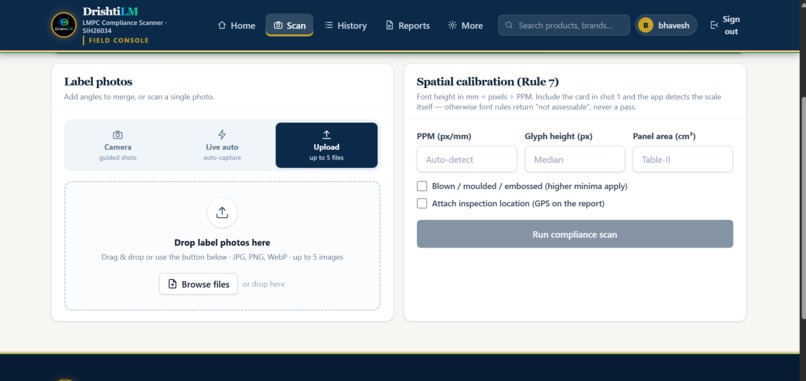Click the Home house icon

[222, 25]
